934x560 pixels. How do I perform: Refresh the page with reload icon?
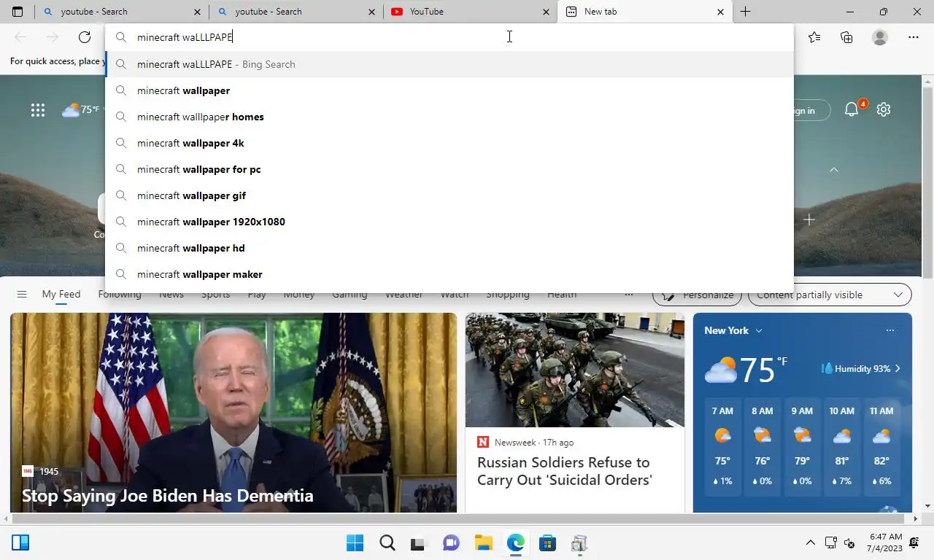[x=85, y=37]
